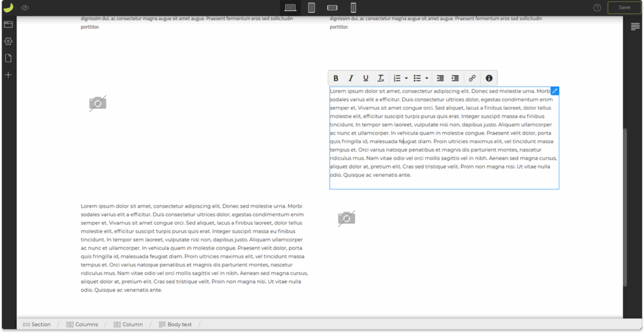
Task: Open the info button in text toolbar
Action: [x=489, y=79]
